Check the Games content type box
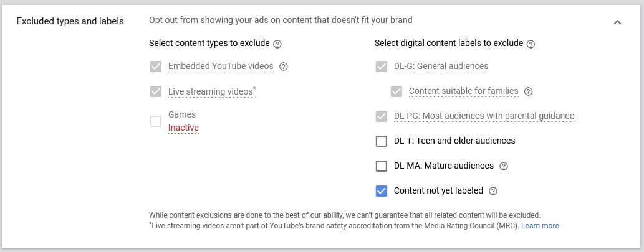 tap(156, 121)
